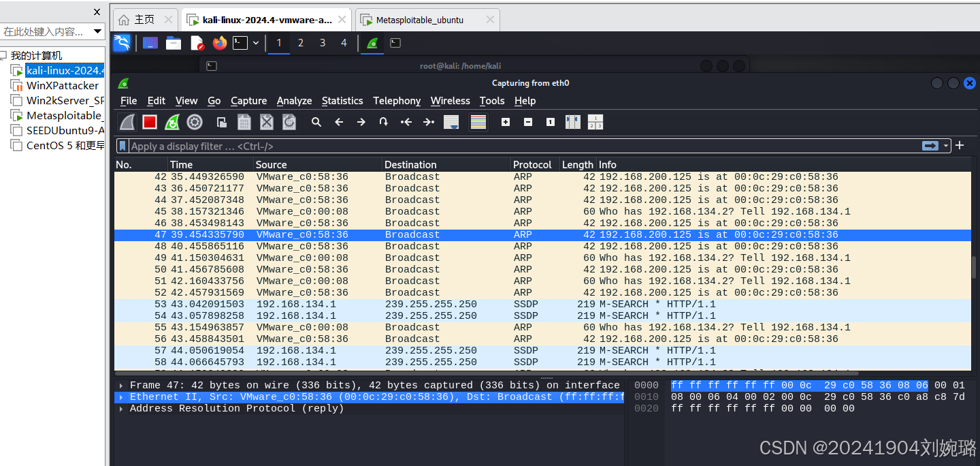Open the View menu
Image resolution: width=980 pixels, height=466 pixels.
(186, 100)
